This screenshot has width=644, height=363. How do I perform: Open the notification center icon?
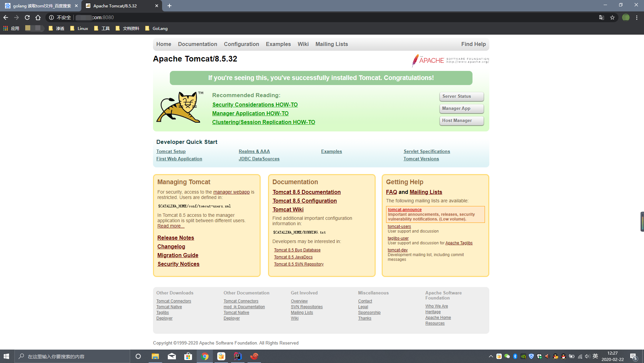click(x=634, y=356)
